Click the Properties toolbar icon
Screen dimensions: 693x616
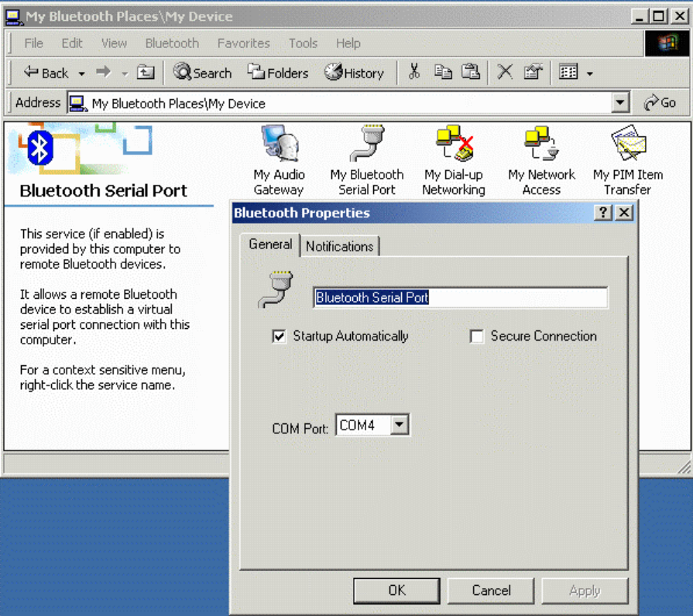pyautogui.click(x=533, y=71)
